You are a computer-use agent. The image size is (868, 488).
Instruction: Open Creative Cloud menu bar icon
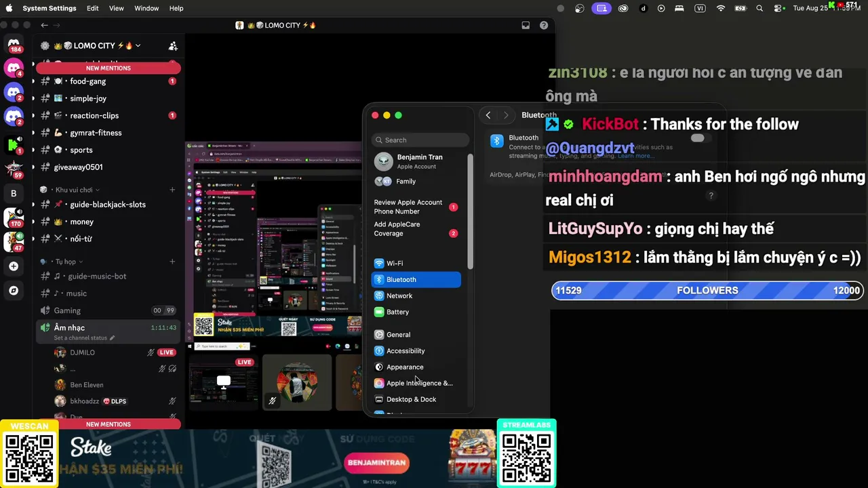click(623, 8)
